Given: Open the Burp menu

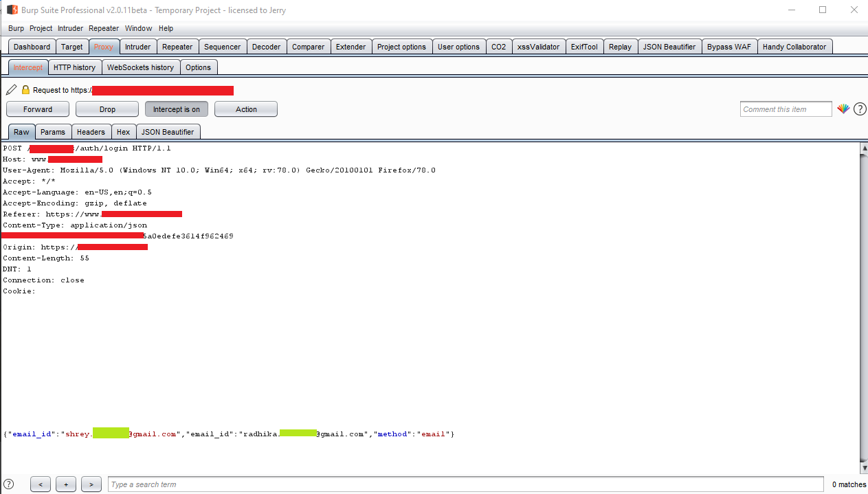Looking at the screenshot, I should pyautogui.click(x=16, y=28).
